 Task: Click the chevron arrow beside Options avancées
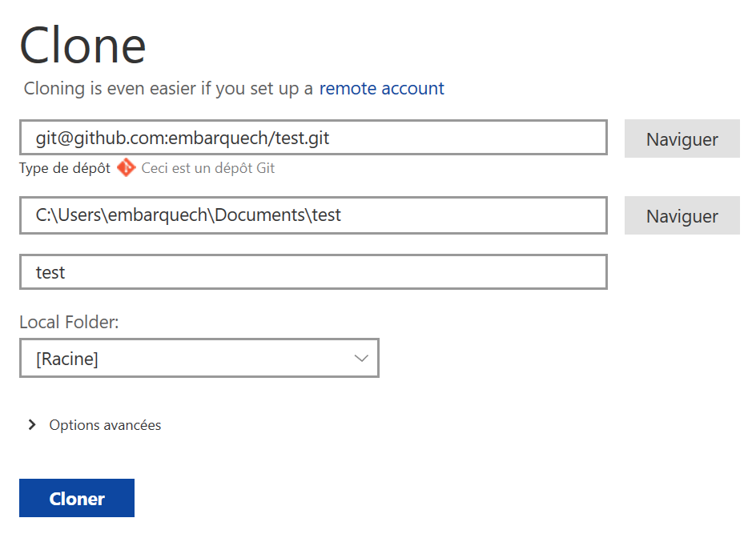pyautogui.click(x=32, y=425)
